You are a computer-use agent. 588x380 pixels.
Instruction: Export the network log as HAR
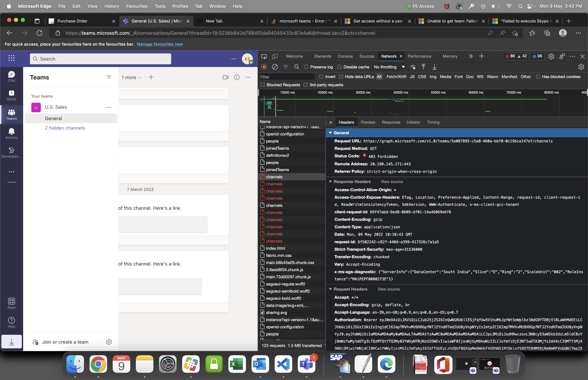coord(434,67)
